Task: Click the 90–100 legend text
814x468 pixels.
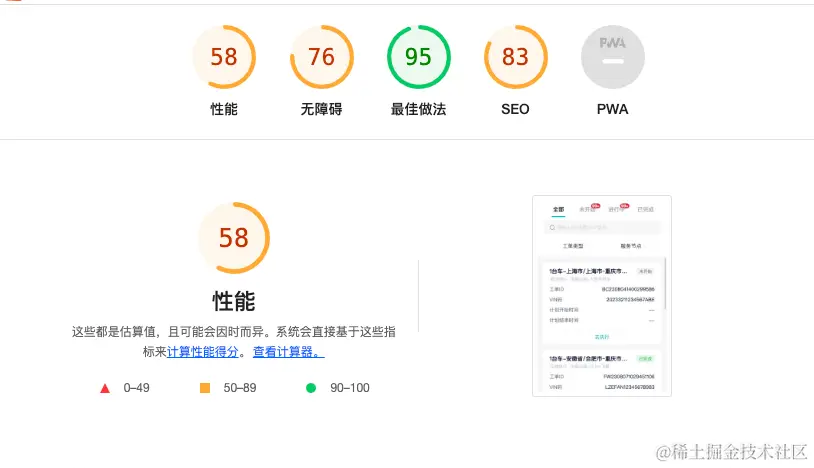Action: coord(350,388)
